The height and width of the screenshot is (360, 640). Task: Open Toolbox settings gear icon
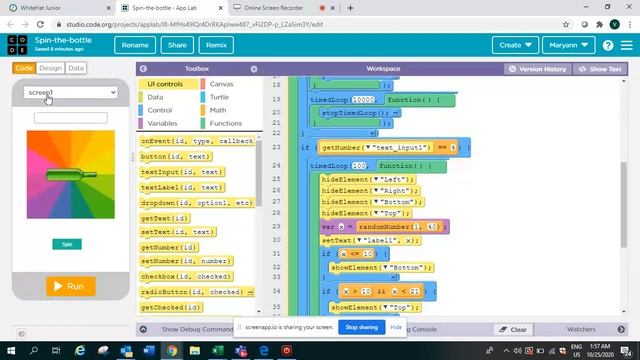pyautogui.click(x=254, y=69)
